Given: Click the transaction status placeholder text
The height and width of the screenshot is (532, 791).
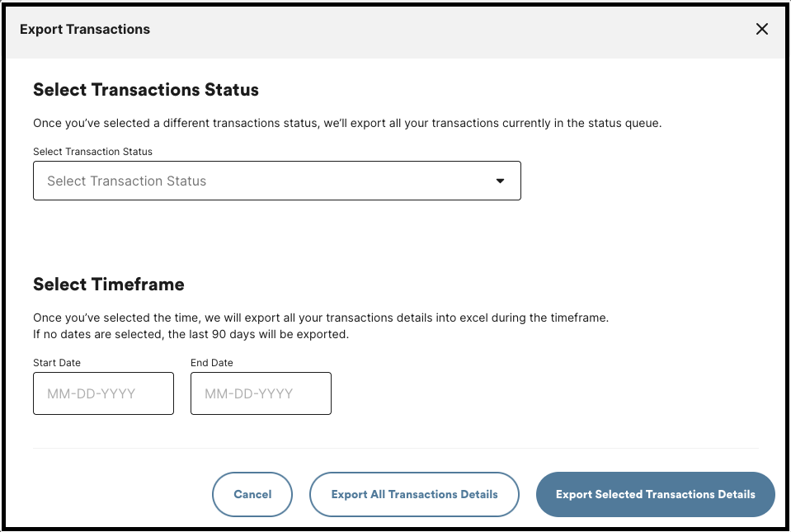Looking at the screenshot, I should click(125, 180).
